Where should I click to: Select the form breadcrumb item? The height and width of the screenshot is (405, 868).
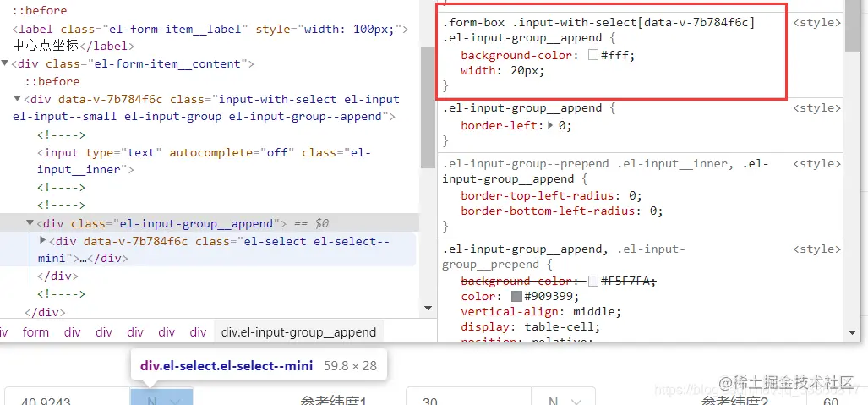coord(35,332)
